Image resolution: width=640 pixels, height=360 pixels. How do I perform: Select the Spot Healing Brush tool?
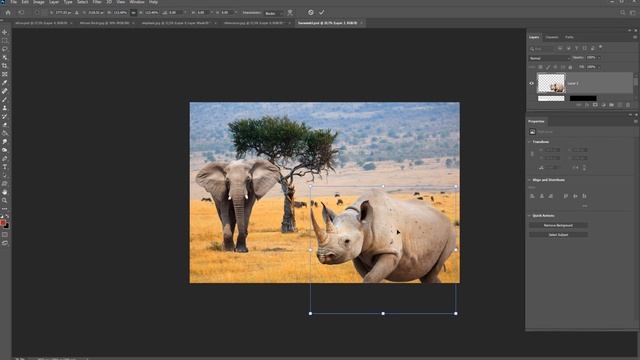coord(4,91)
